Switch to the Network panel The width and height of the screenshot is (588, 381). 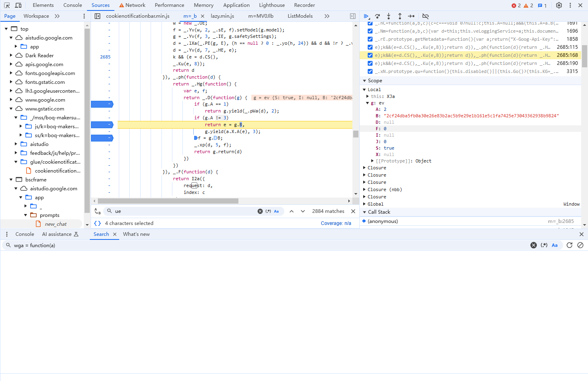click(132, 5)
